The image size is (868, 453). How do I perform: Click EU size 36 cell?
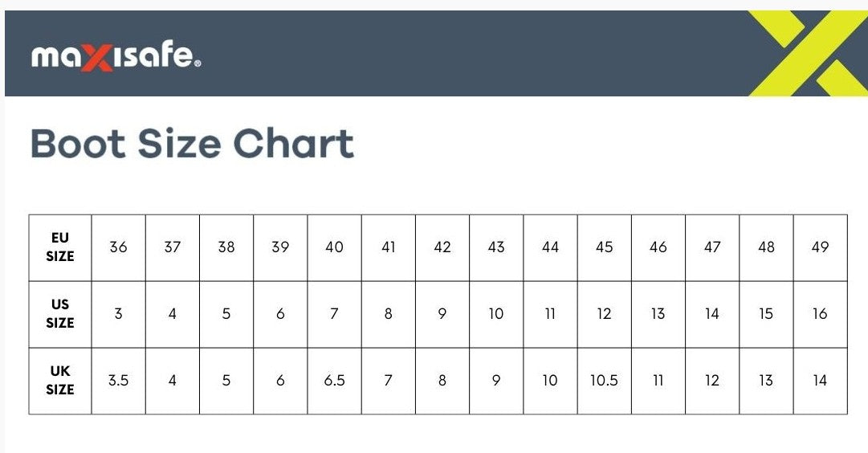[119, 247]
